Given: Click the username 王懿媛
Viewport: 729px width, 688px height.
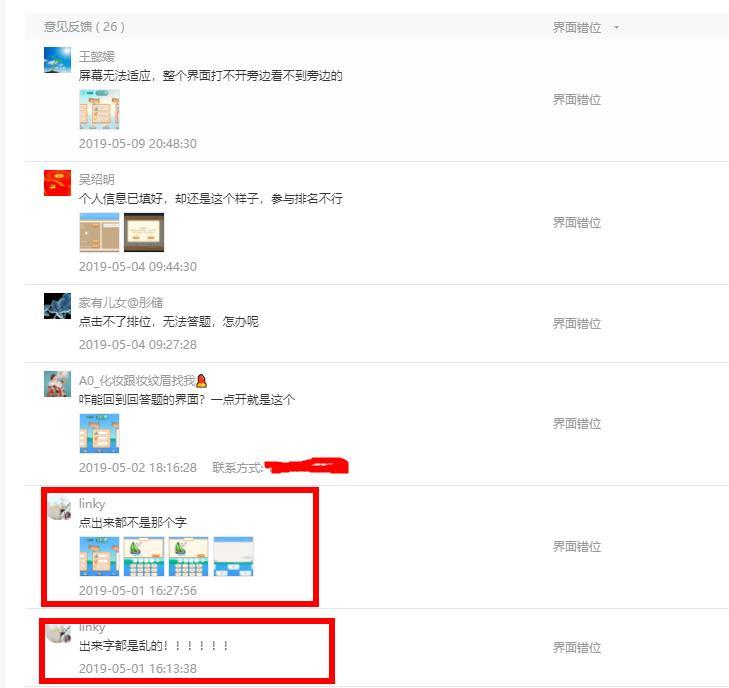Looking at the screenshot, I should (97, 57).
